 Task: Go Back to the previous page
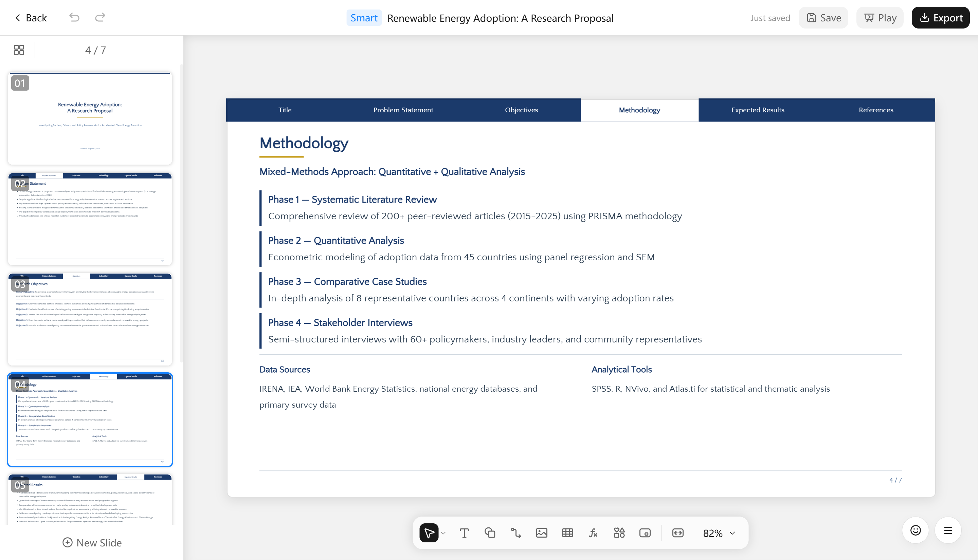[31, 18]
